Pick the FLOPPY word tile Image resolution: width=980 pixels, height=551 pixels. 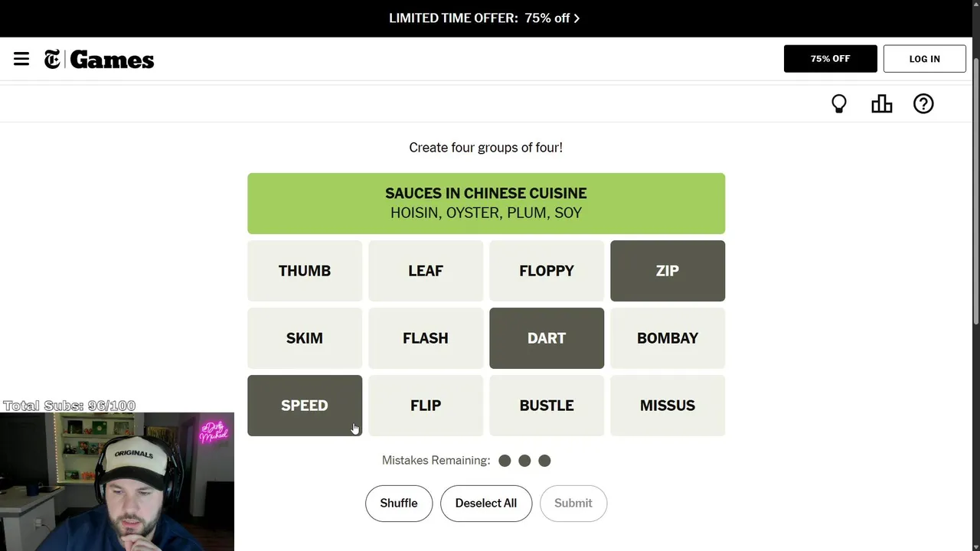click(546, 271)
